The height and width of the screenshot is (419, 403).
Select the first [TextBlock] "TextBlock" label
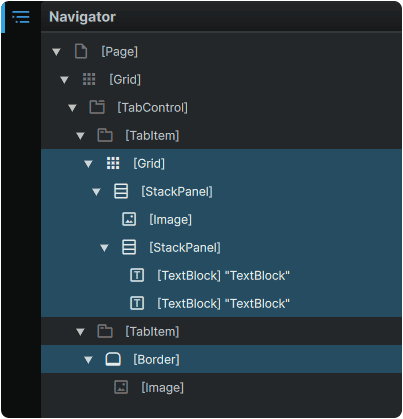(x=223, y=276)
